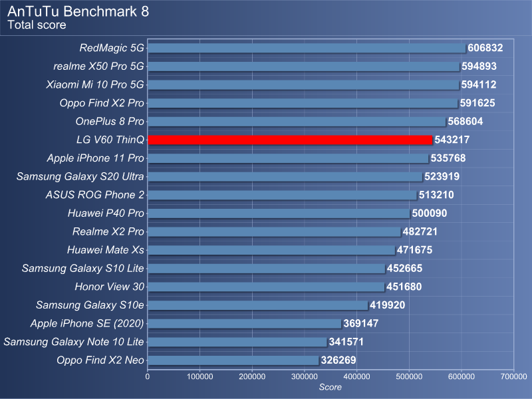Click the score value 500090
Image resolution: width=532 pixels, height=399 pixels.
430,213
